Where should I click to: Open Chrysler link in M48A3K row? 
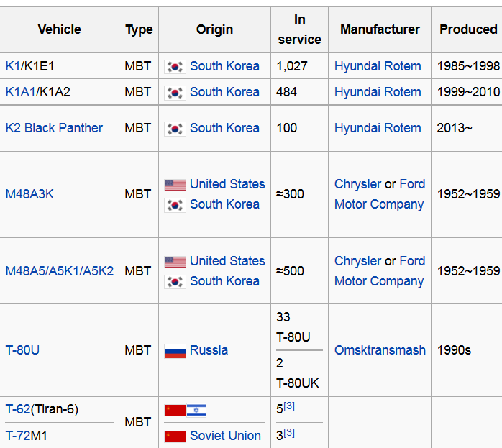[x=357, y=184]
